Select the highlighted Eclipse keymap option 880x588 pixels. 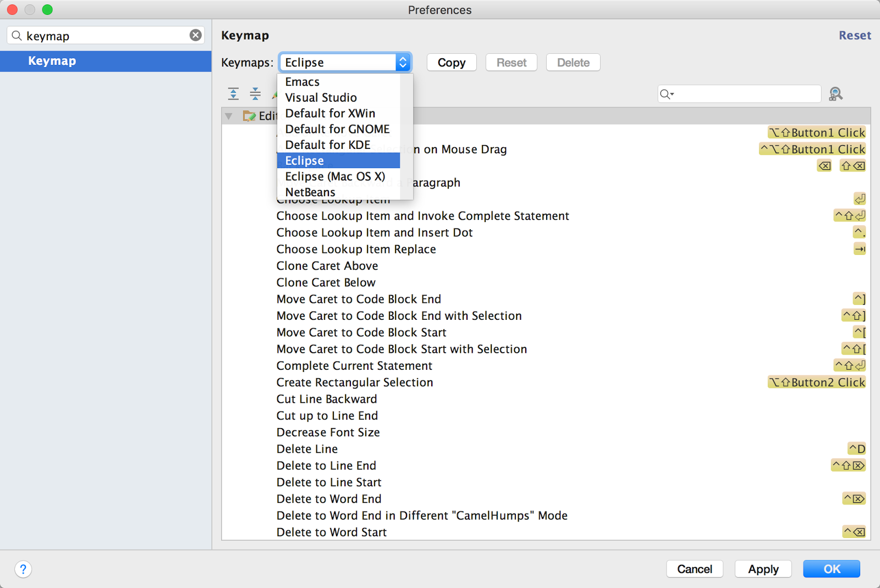[x=338, y=160]
